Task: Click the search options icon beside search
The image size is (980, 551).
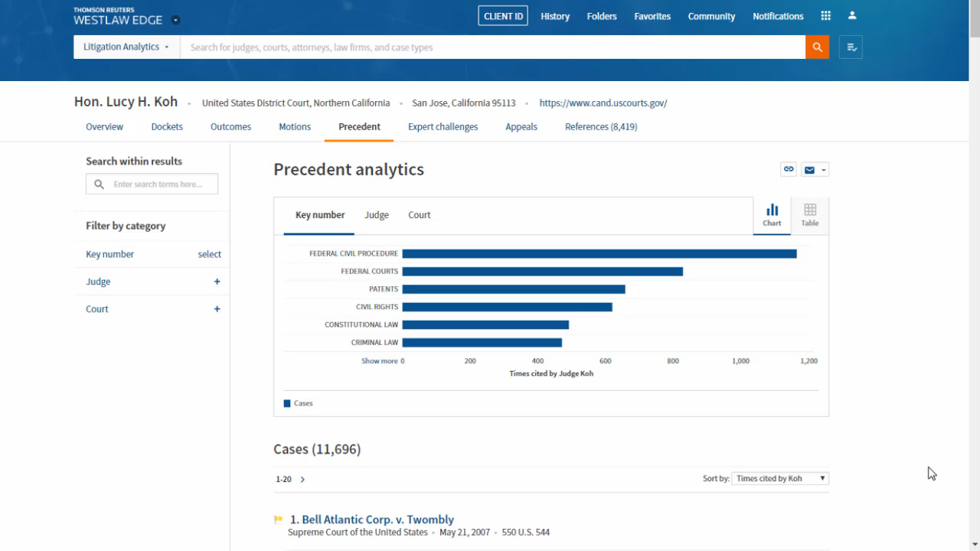Action: pyautogui.click(x=851, y=47)
